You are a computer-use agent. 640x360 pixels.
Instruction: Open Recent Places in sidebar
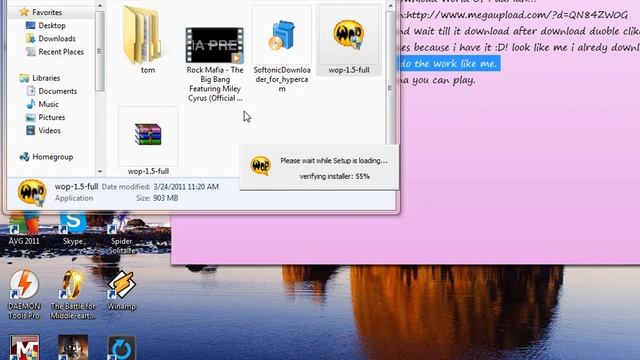[60, 52]
